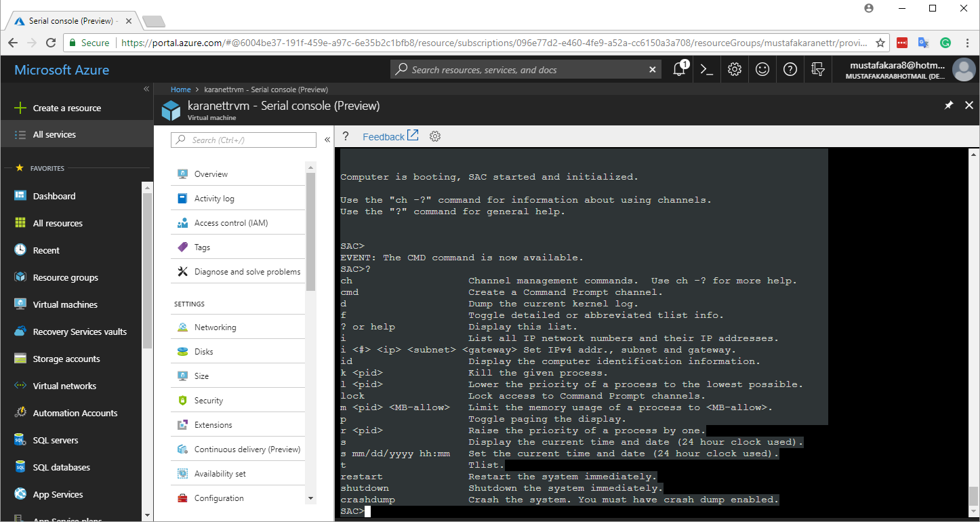980x522 pixels.
Task: Collapse the resource menu pane
Action: [327, 140]
